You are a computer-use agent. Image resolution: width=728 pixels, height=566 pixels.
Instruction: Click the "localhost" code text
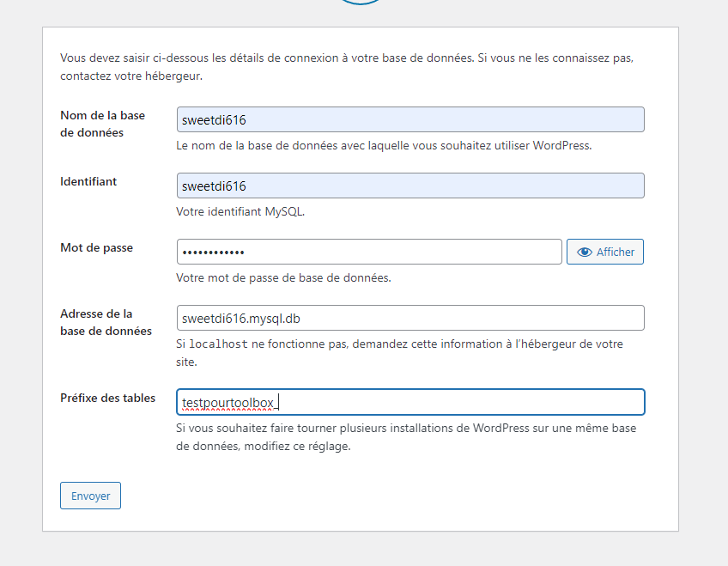click(218, 344)
